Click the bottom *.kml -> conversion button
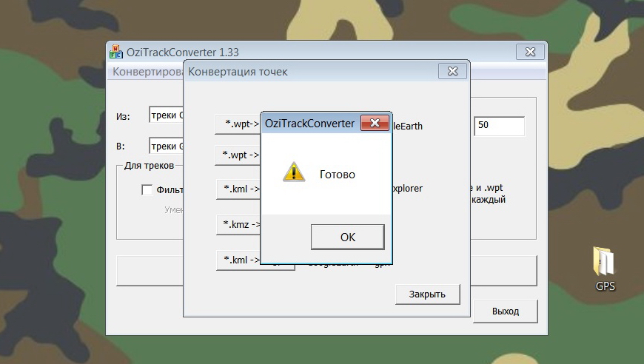Screen dimensions: 644x364 coord(238,260)
